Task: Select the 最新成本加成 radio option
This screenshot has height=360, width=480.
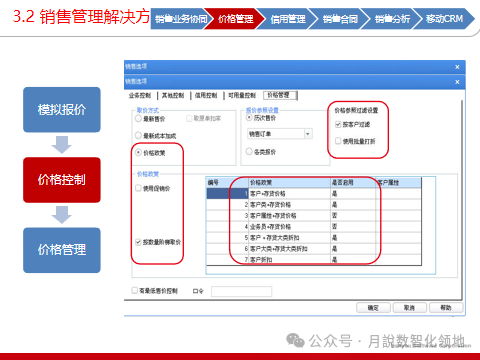Action: pos(138,135)
